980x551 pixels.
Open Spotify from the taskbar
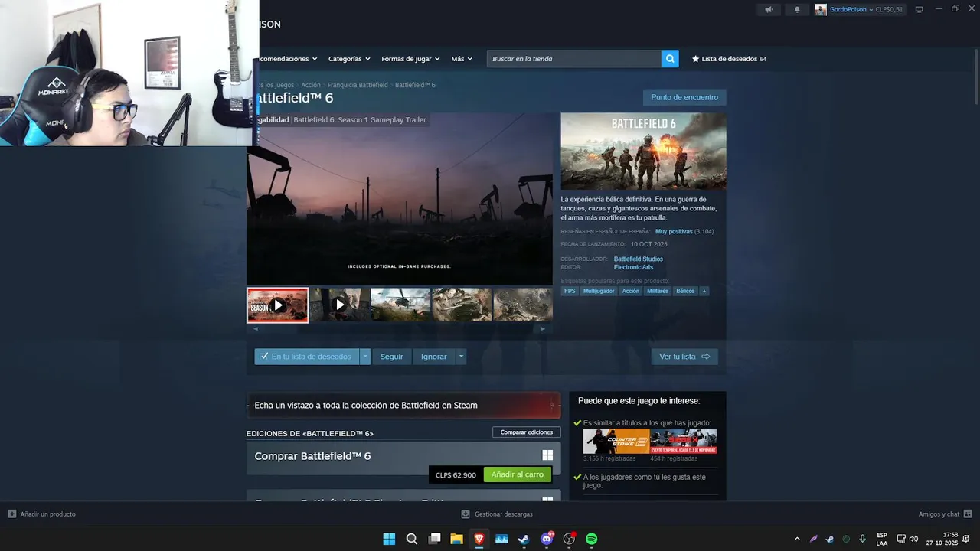(x=592, y=539)
